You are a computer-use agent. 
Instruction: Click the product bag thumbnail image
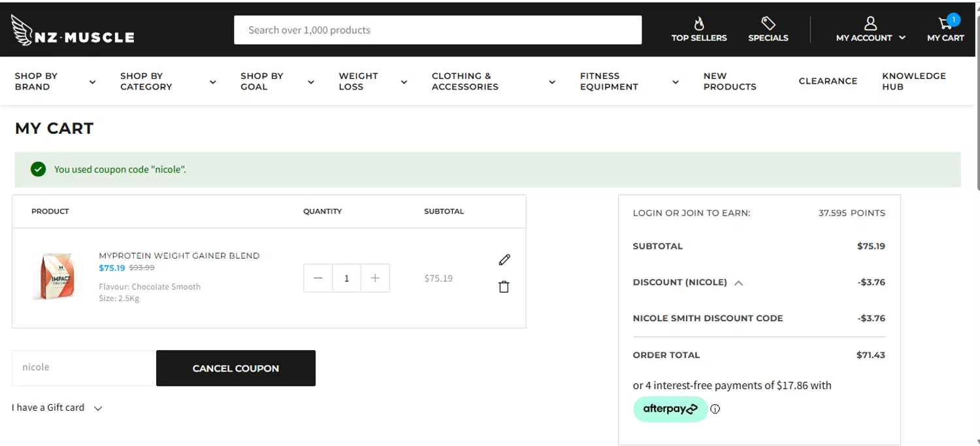pyautogui.click(x=57, y=277)
